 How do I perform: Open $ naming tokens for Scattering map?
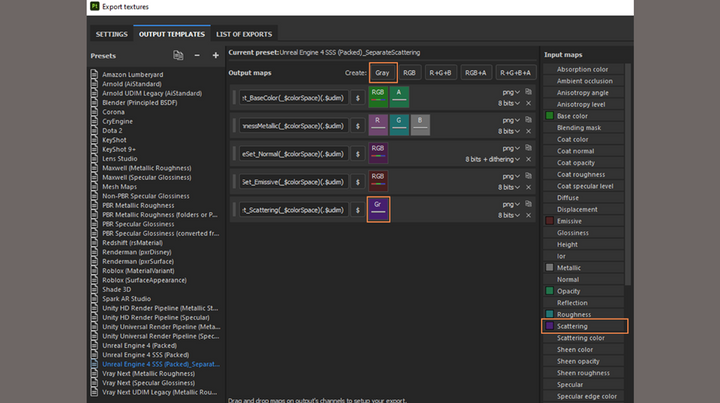coord(358,210)
